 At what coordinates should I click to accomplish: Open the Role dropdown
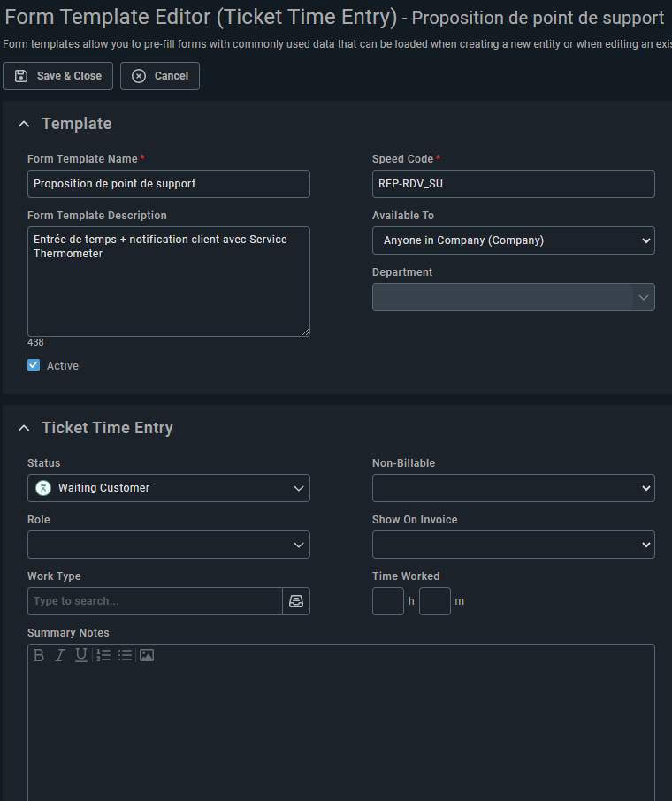pos(169,545)
